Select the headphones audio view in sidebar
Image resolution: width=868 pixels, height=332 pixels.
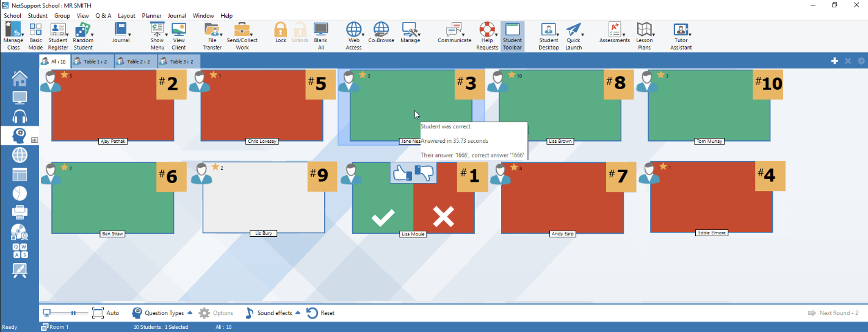[20, 116]
